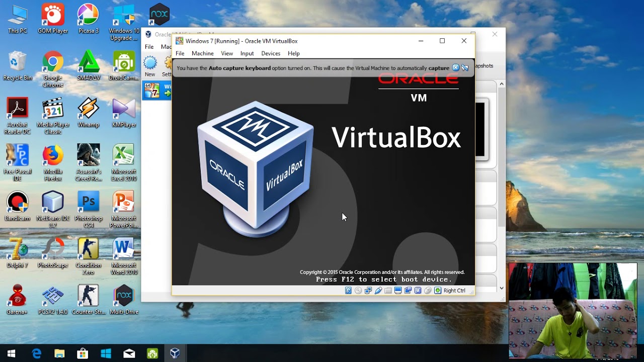Click the display monitor status icon
The height and width of the screenshot is (362, 644).
[x=398, y=291]
